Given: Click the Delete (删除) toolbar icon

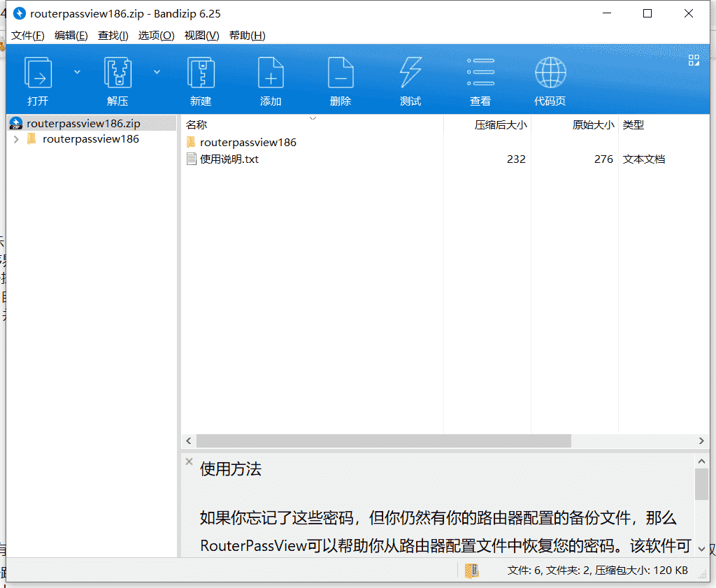Looking at the screenshot, I should 341,73.
